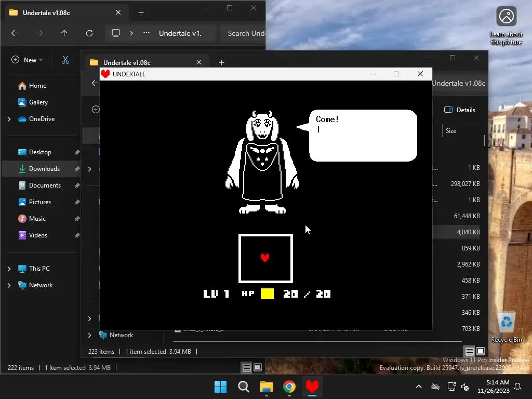Open a new tab in rear Explorer
The width and height of the screenshot is (532, 399).
click(x=141, y=13)
